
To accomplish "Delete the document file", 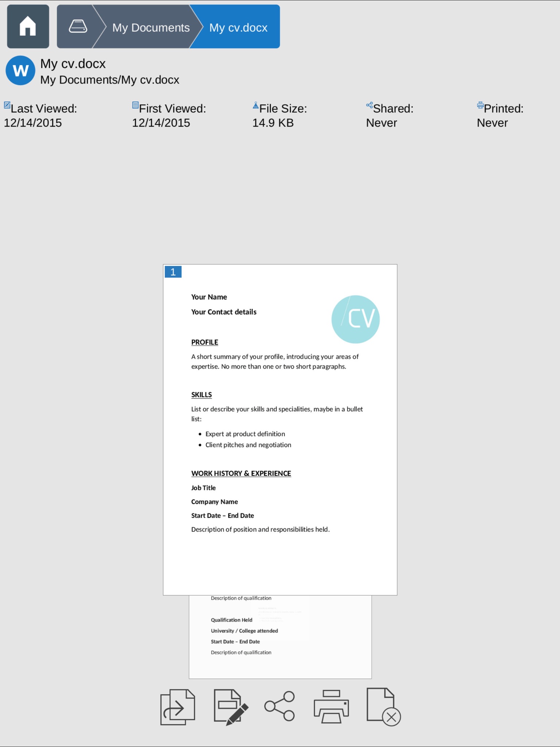I will pos(383,707).
